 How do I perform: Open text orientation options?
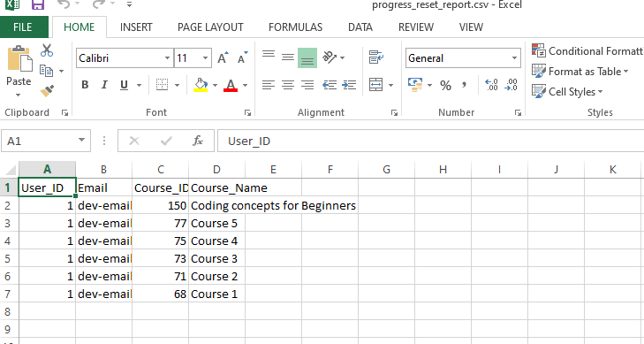tap(333, 57)
